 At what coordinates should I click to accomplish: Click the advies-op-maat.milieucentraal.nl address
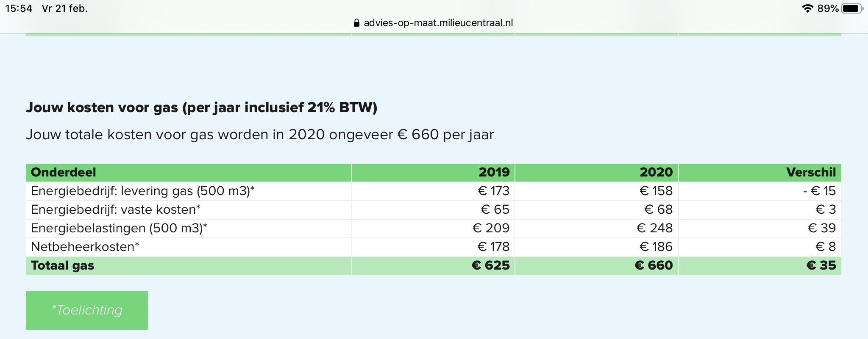[438, 23]
